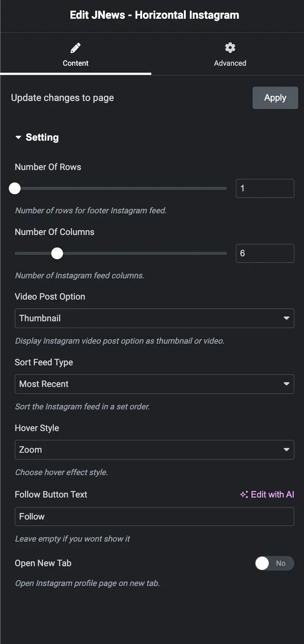Toggle the Open New Tab switch
Image resolution: width=304 pixels, height=644 pixels.
pos(274,563)
